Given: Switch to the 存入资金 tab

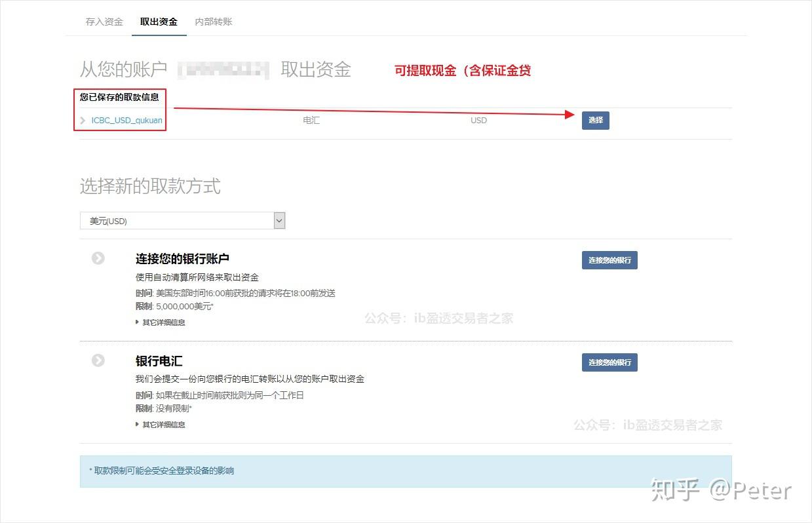Looking at the screenshot, I should 104,21.
